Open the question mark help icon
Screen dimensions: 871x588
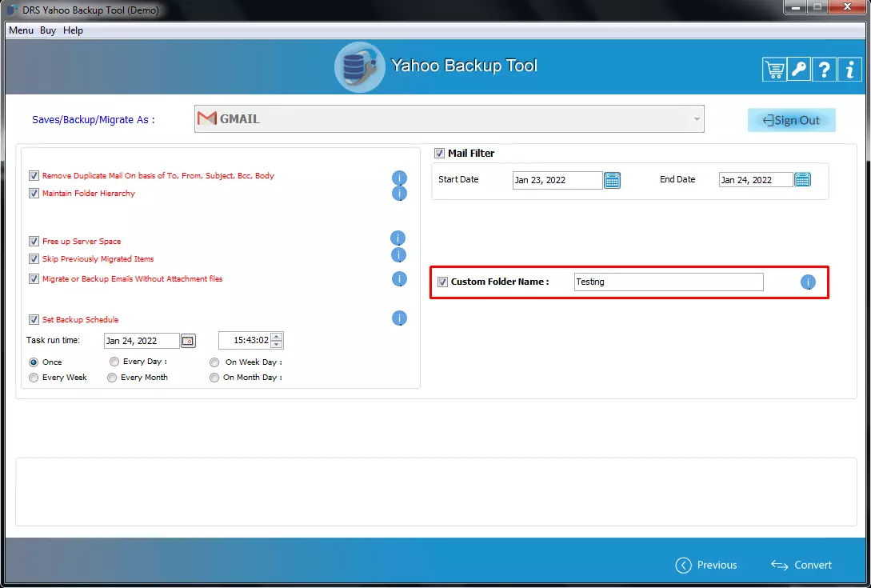[x=825, y=70]
